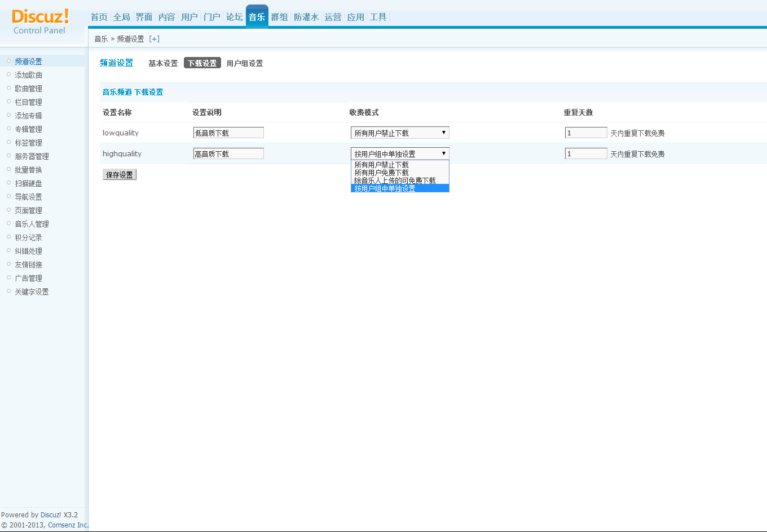Click 频道设置 in the breadcrumb trail
The image size is (767, 532).
(x=130, y=38)
